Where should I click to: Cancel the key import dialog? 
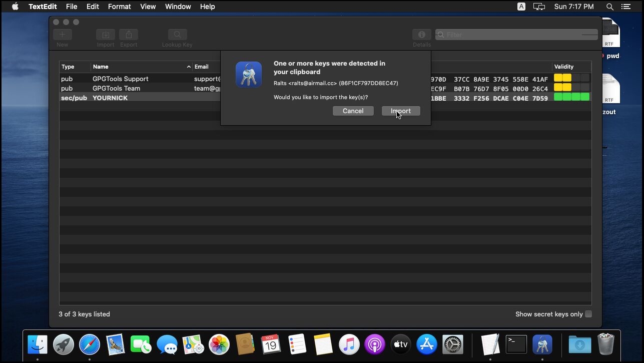tap(353, 111)
